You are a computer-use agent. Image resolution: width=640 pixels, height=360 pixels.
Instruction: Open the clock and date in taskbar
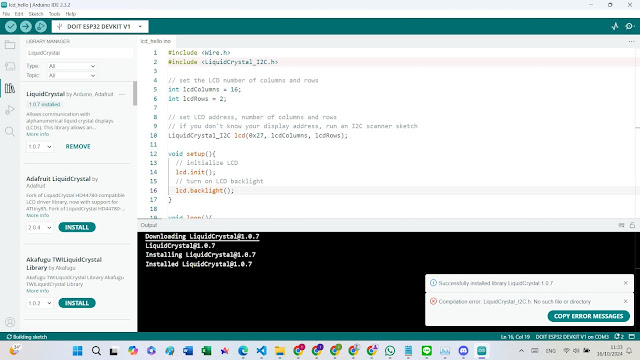tap(611, 351)
